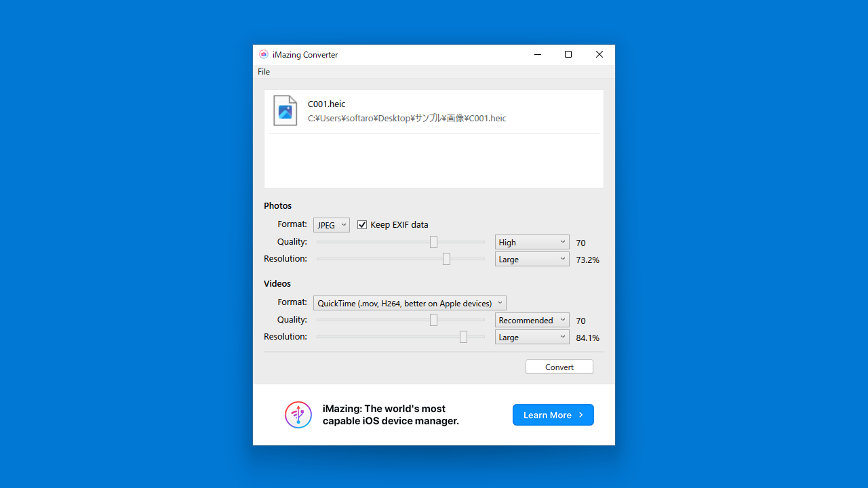
Task: Click the Keep EXIF data label
Action: 399,225
